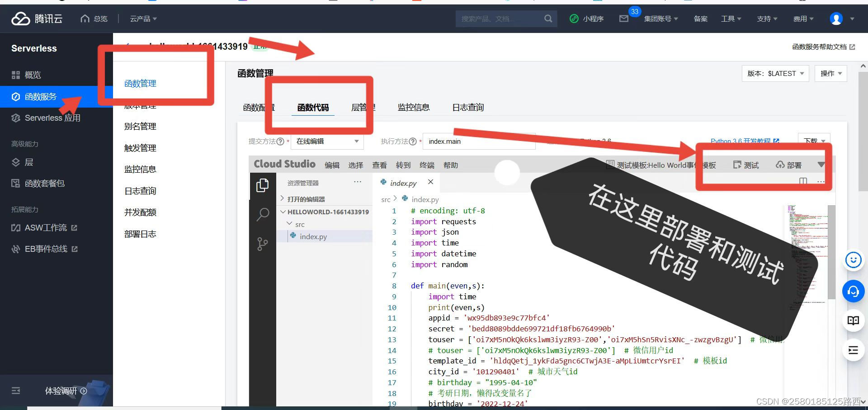The image size is (868, 410).
Task: Switch to the 日志查询 tab
Action: click(x=468, y=107)
